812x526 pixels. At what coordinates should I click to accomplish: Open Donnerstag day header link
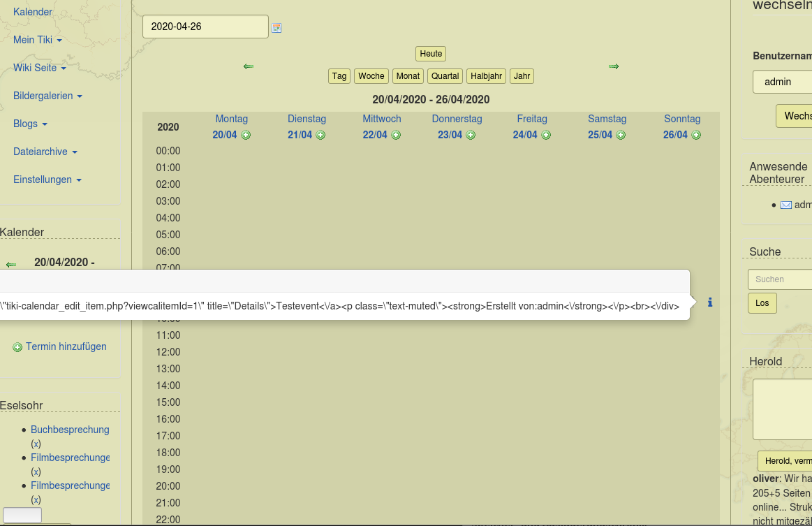[x=457, y=119]
